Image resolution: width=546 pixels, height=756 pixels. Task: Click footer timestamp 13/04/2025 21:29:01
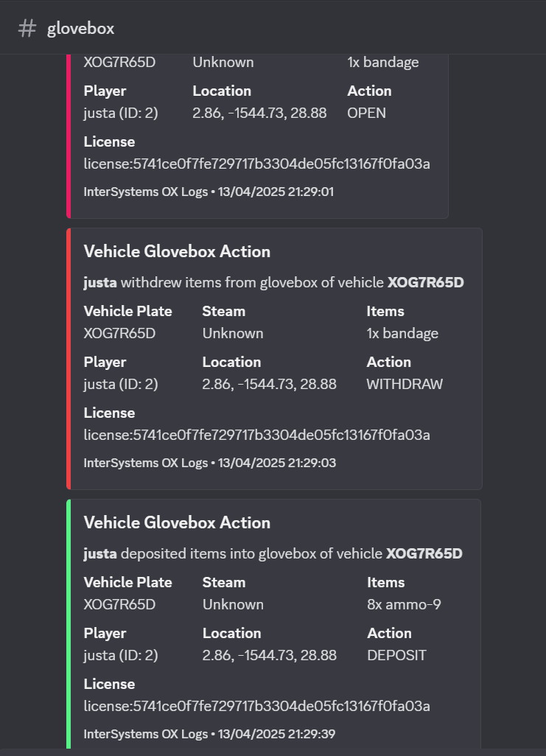tap(276, 192)
